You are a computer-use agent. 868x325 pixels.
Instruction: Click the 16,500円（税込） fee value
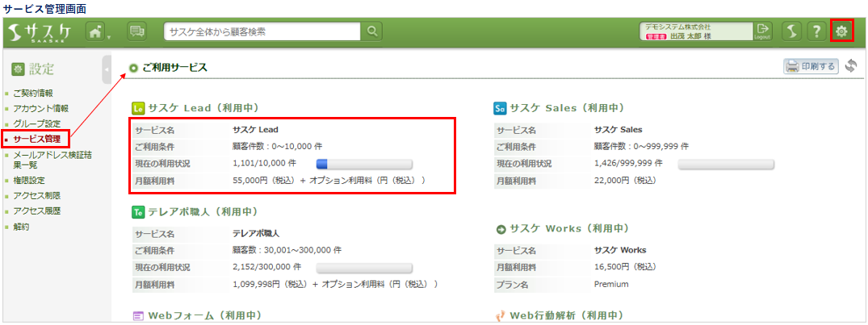coord(625,267)
